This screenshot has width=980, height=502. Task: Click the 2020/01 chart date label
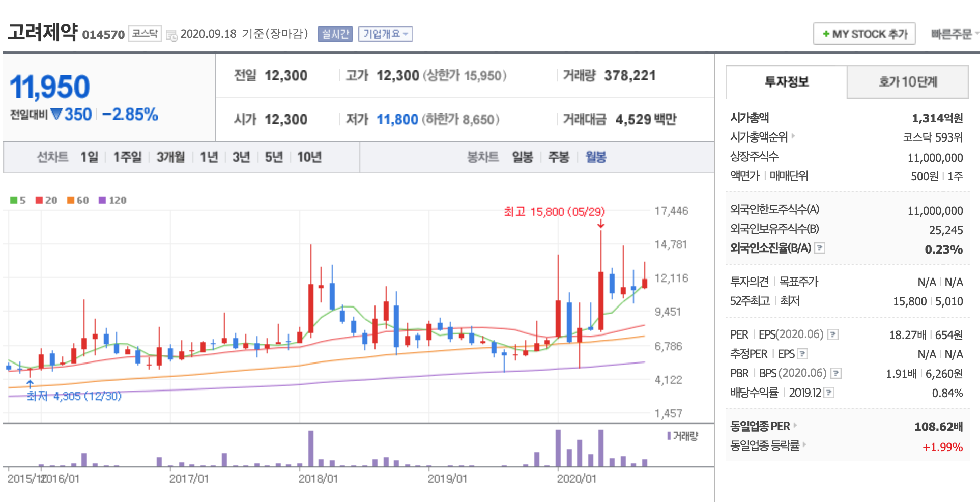pos(577,479)
